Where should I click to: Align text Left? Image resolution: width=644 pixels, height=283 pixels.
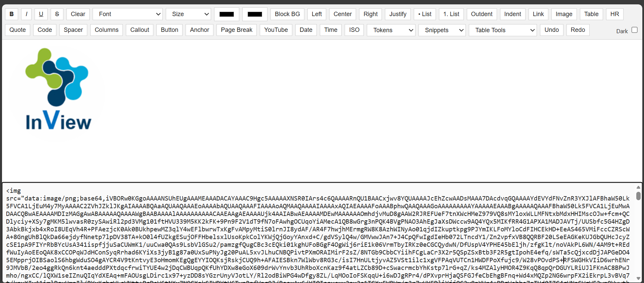click(x=317, y=14)
